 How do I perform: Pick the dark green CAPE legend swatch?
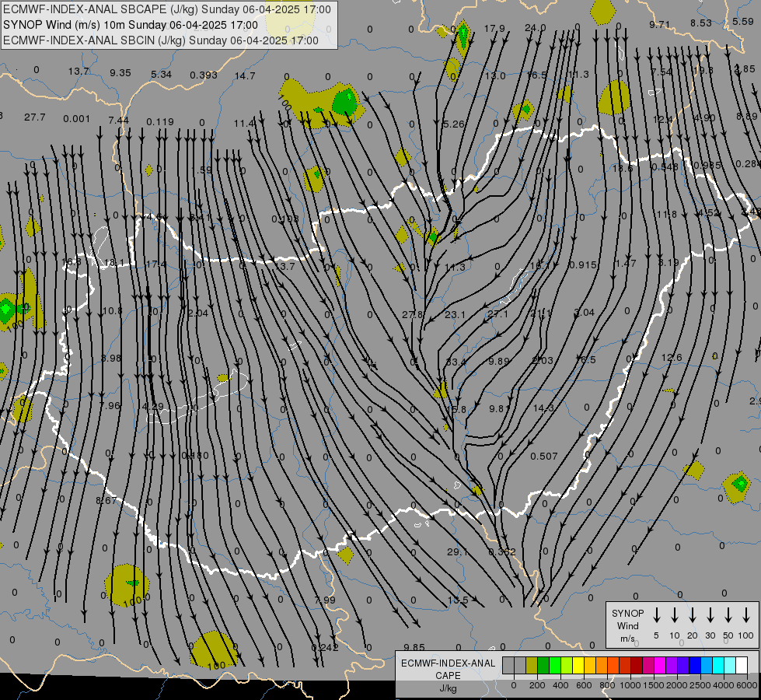click(x=543, y=666)
